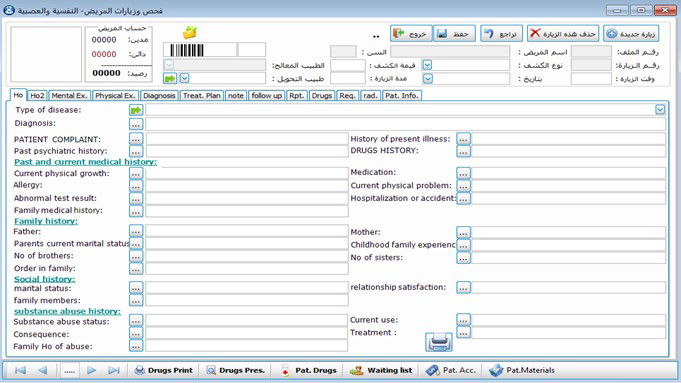Viewport: 681px width, 383px height.
Task: Expand the date (بتاريخ) dropdown
Action: coord(427,79)
